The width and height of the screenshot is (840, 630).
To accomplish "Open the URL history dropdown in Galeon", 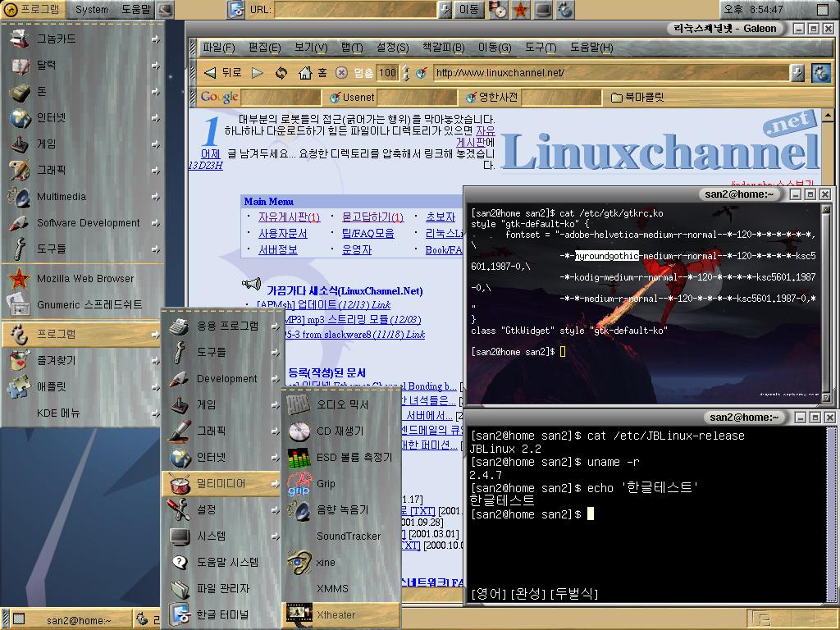I will point(797,73).
